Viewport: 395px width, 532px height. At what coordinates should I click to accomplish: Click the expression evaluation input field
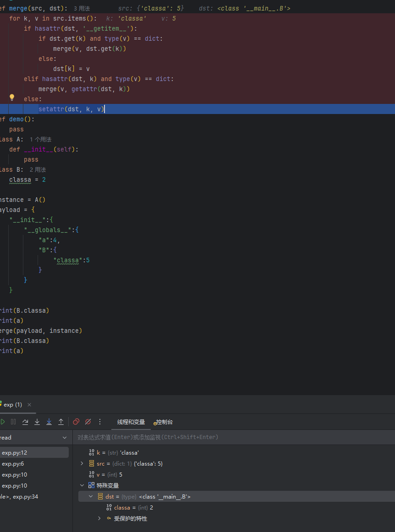tap(229, 437)
